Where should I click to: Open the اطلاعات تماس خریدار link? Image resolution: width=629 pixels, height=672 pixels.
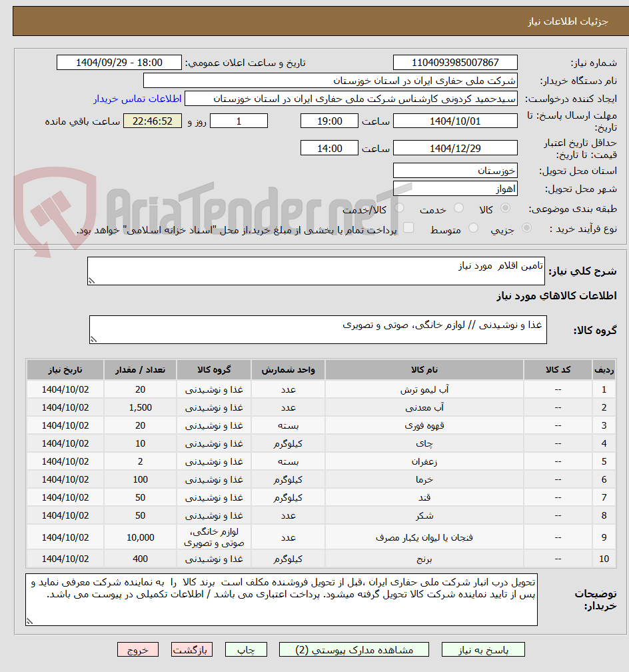137,99
